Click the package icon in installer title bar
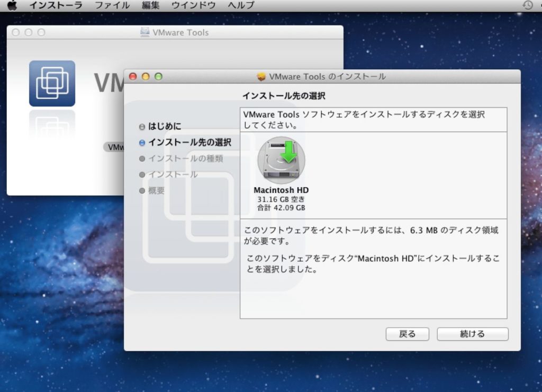Screen dimensions: 542x392 coord(261,76)
